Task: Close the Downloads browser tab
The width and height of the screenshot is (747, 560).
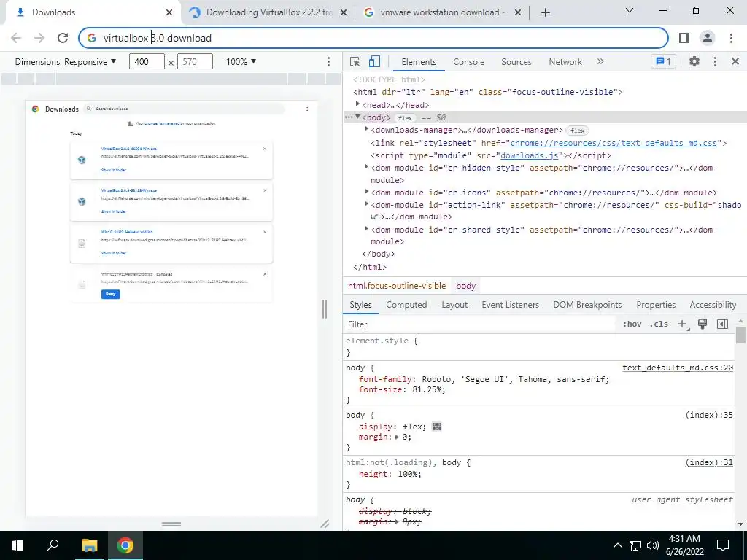Action: (x=169, y=12)
